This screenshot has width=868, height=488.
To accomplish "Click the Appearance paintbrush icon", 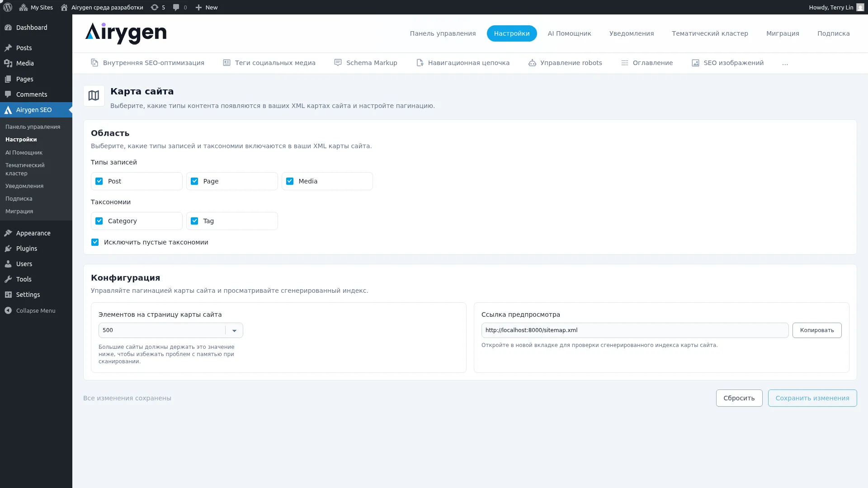I will [8, 233].
